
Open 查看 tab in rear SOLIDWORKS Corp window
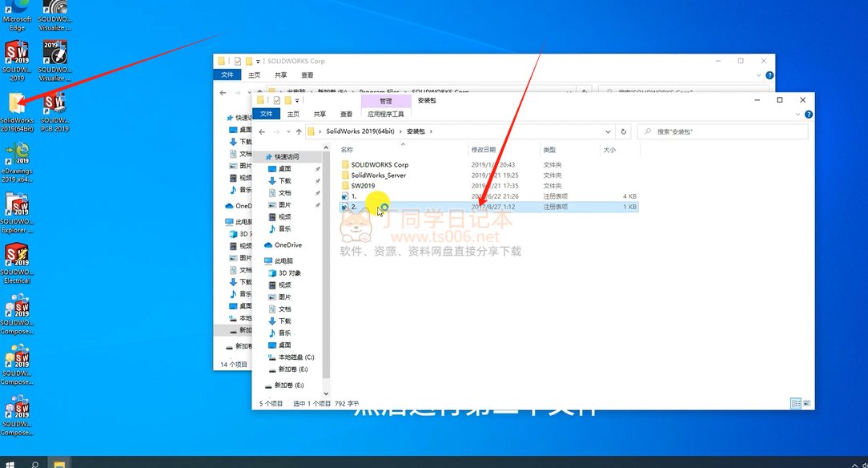pyautogui.click(x=307, y=75)
